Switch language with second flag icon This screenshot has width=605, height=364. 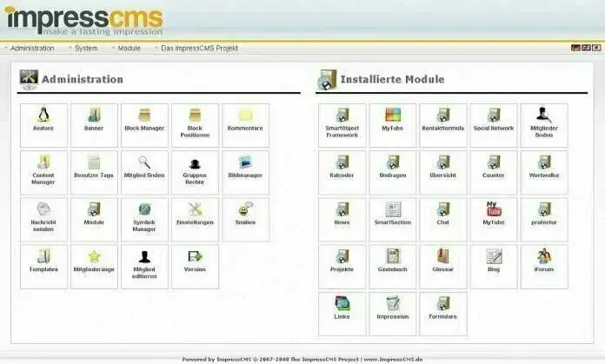[x=586, y=48]
